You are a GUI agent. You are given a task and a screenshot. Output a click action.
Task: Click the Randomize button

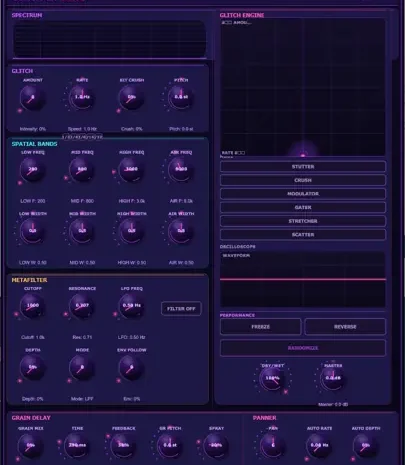[303, 348]
